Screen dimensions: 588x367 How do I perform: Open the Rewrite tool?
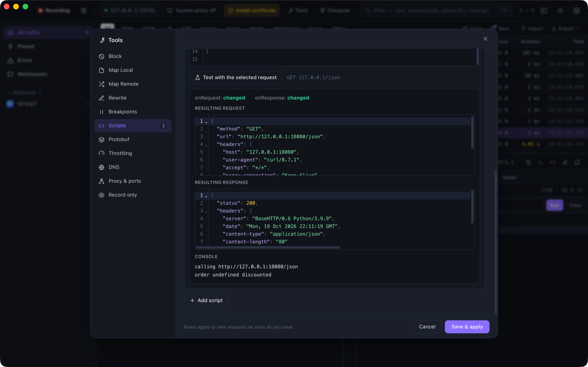133,98
